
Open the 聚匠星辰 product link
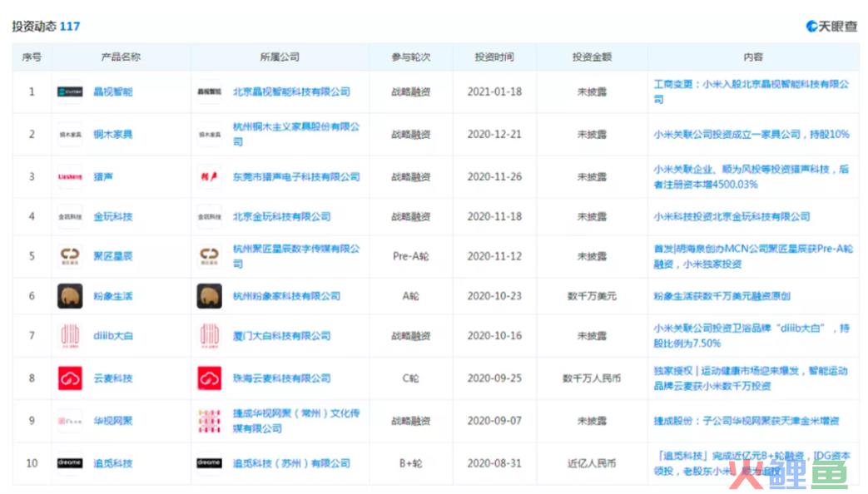[x=113, y=256]
